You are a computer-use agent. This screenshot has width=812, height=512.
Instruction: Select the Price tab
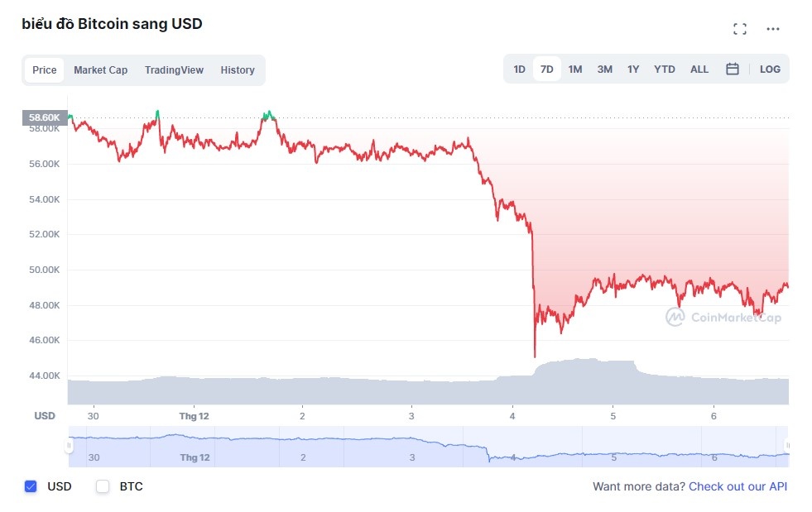point(44,70)
